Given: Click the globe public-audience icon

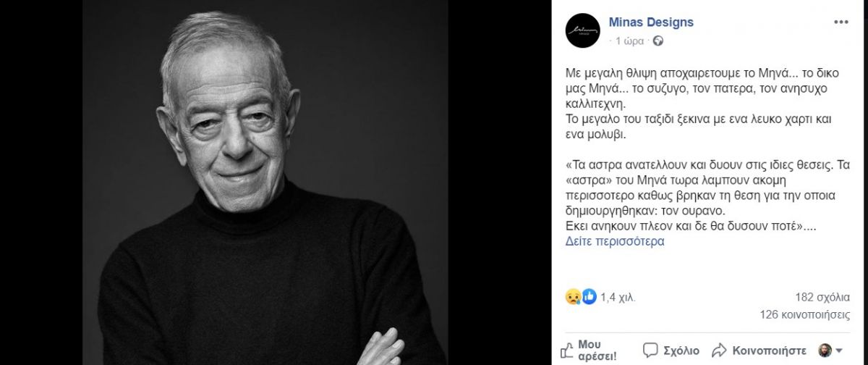Looking at the screenshot, I should pos(658,41).
